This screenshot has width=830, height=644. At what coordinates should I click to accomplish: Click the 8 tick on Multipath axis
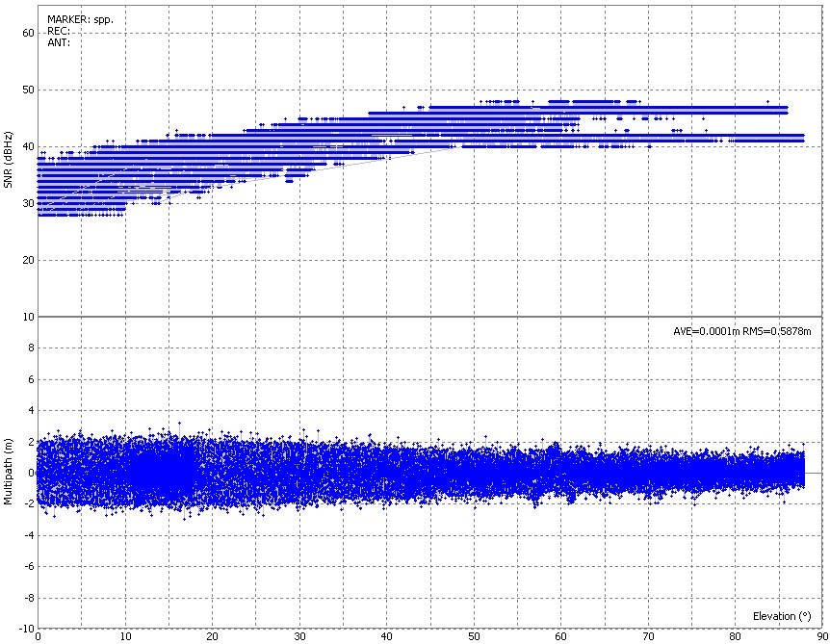[x=31, y=348]
